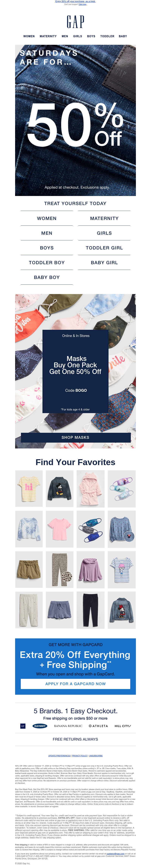Select the Hill City brand logo
This screenshot has width=151, height=868.
coord(122,726)
